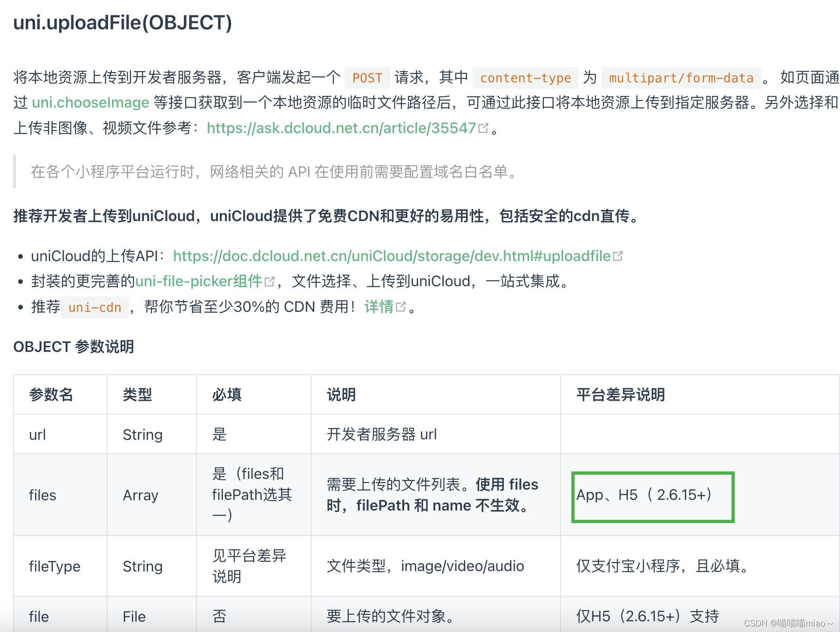The image size is (840, 632).
Task: Click the 平台差异说明 table header
Action: tap(621, 394)
